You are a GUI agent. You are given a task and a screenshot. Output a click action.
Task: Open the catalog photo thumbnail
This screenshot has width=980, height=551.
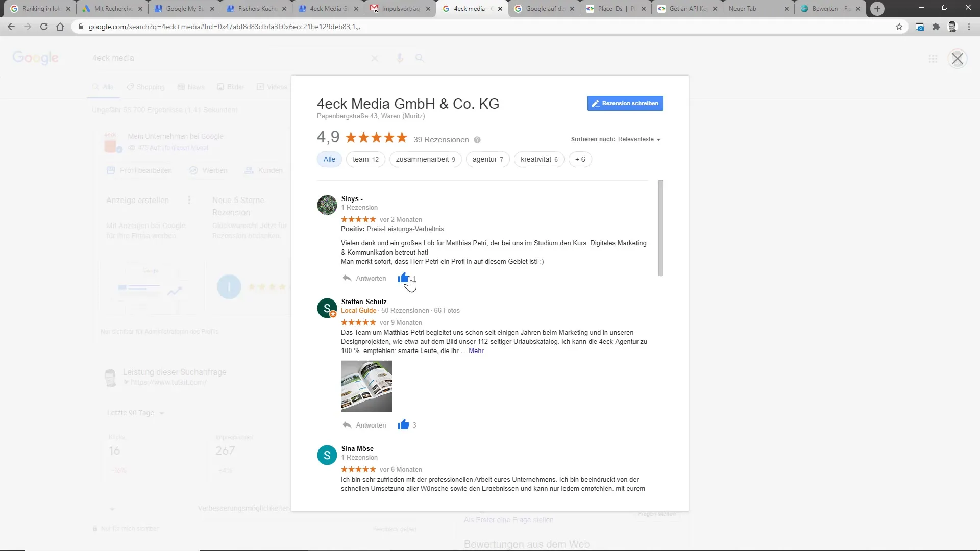coord(366,386)
